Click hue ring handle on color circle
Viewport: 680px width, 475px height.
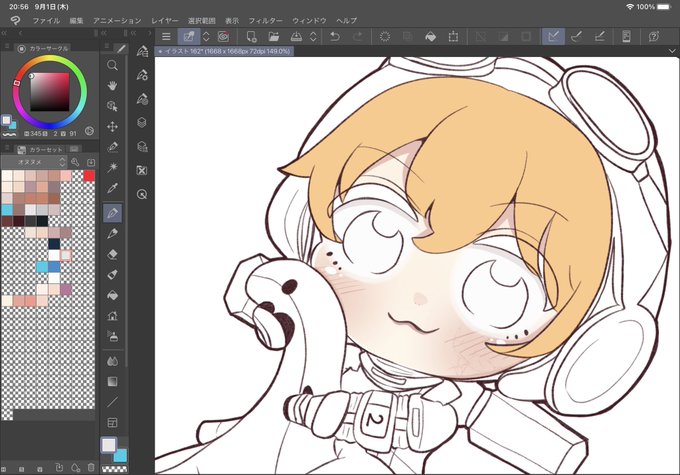pyautogui.click(x=16, y=83)
